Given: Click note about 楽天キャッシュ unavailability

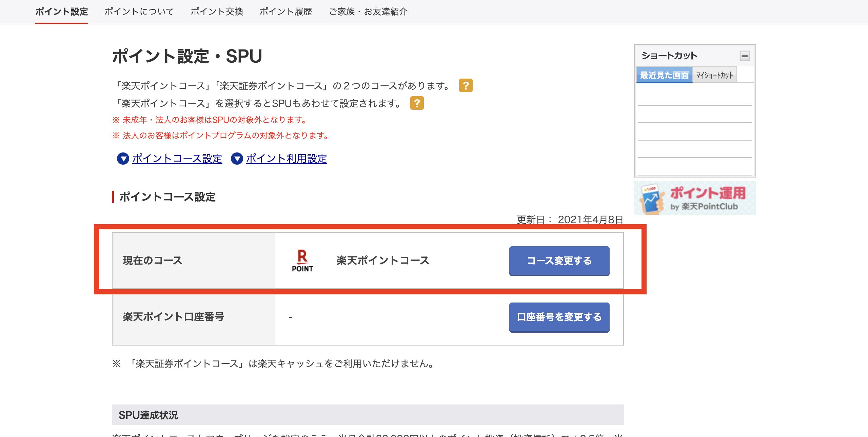Looking at the screenshot, I should pyautogui.click(x=274, y=363).
